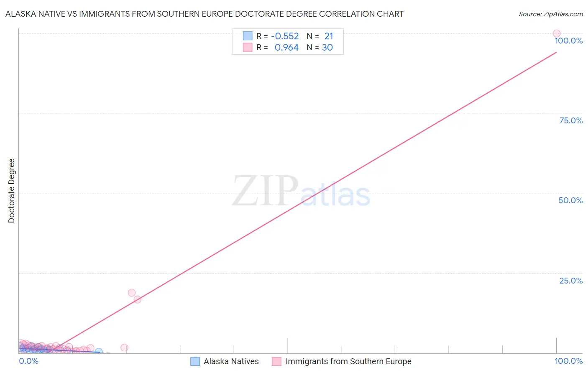Screen dimensions: 588x373
Task: Select Immigrants from Southern Europe legend label
Action: (x=348, y=361)
